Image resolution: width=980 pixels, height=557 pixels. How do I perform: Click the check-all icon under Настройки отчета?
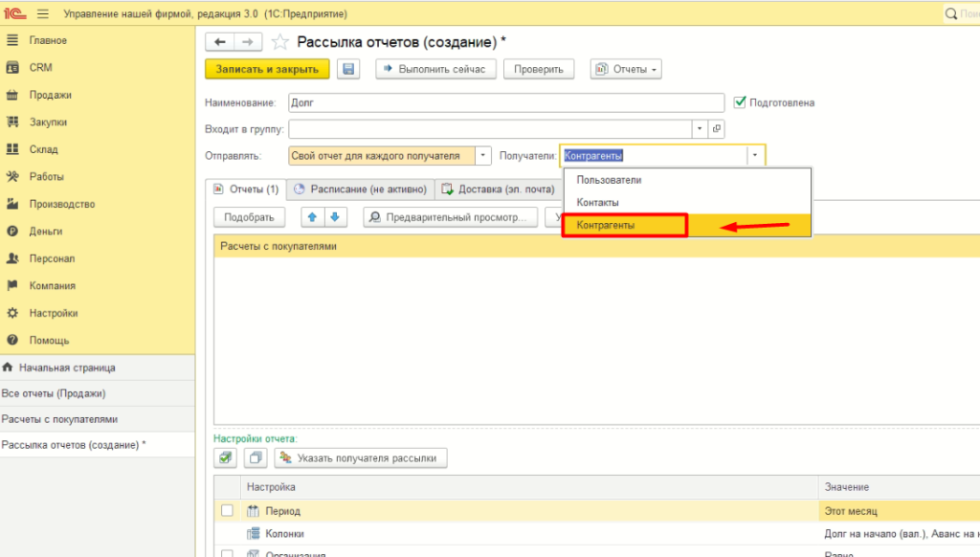[x=225, y=458]
